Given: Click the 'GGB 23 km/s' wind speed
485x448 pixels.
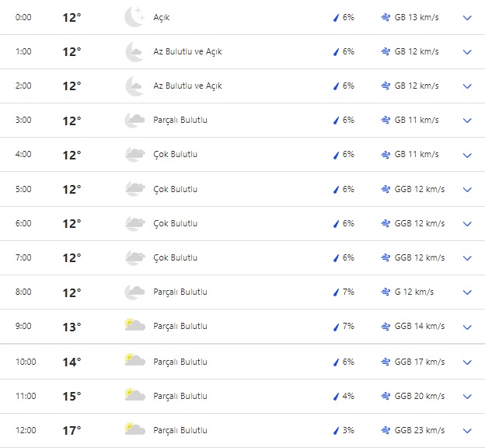Looking at the screenshot, I should click(420, 430).
